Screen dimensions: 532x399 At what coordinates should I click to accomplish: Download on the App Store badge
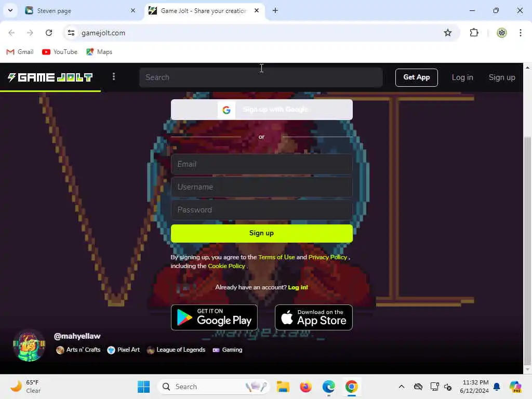pyautogui.click(x=313, y=317)
